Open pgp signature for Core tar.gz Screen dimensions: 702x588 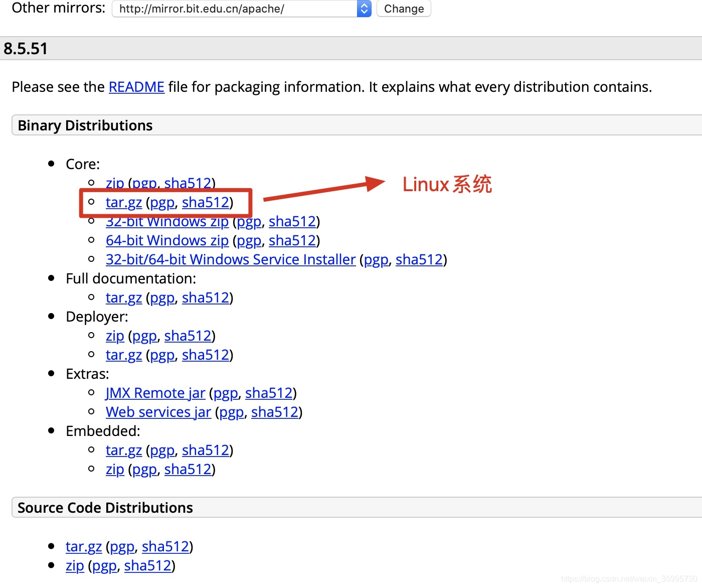(x=162, y=203)
